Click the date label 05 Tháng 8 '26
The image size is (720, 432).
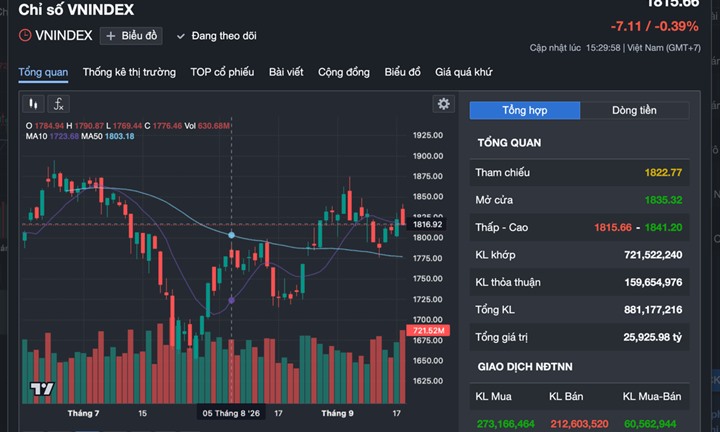231,413
